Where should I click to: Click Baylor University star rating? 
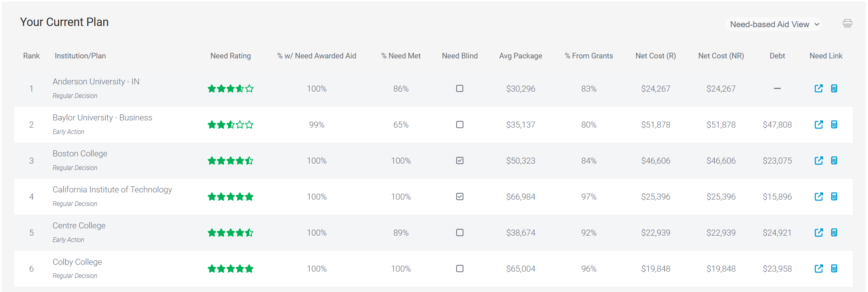click(x=231, y=124)
